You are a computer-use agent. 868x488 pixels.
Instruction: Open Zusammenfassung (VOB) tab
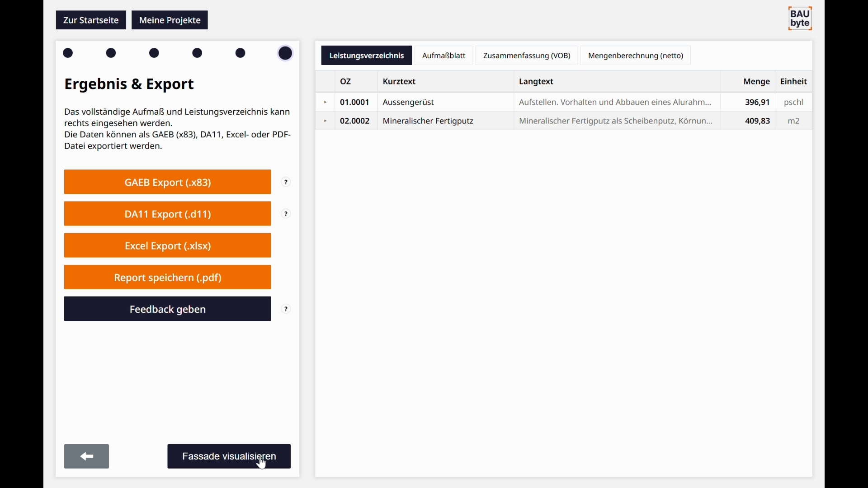coord(527,56)
